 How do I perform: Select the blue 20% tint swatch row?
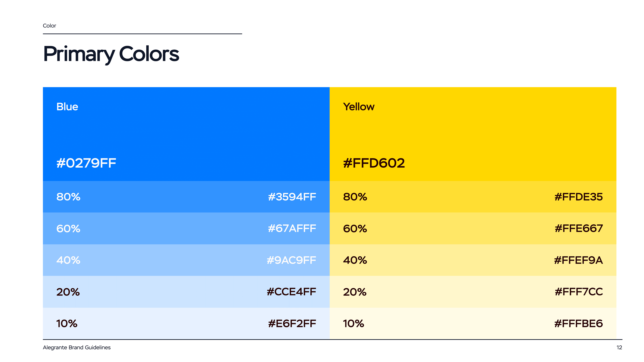point(186,292)
